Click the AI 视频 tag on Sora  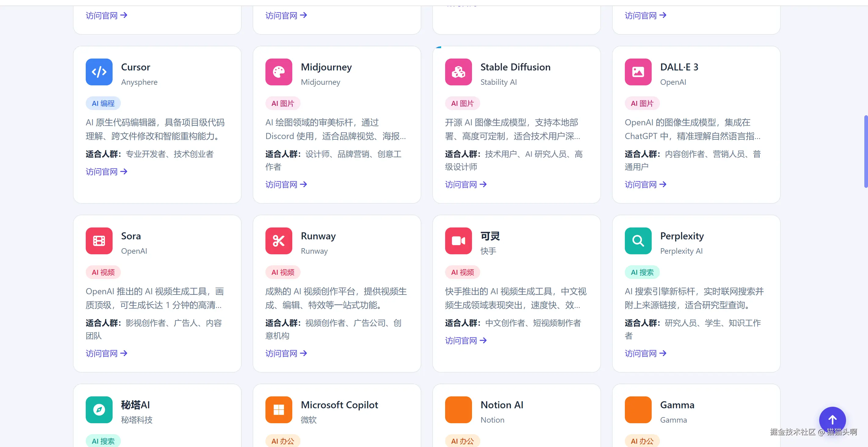click(x=103, y=272)
